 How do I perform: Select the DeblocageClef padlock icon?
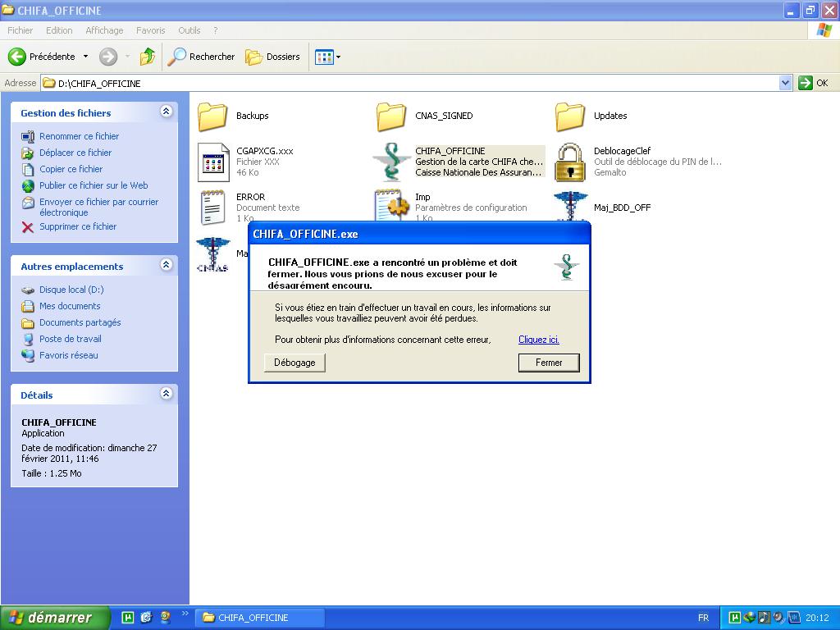click(570, 162)
